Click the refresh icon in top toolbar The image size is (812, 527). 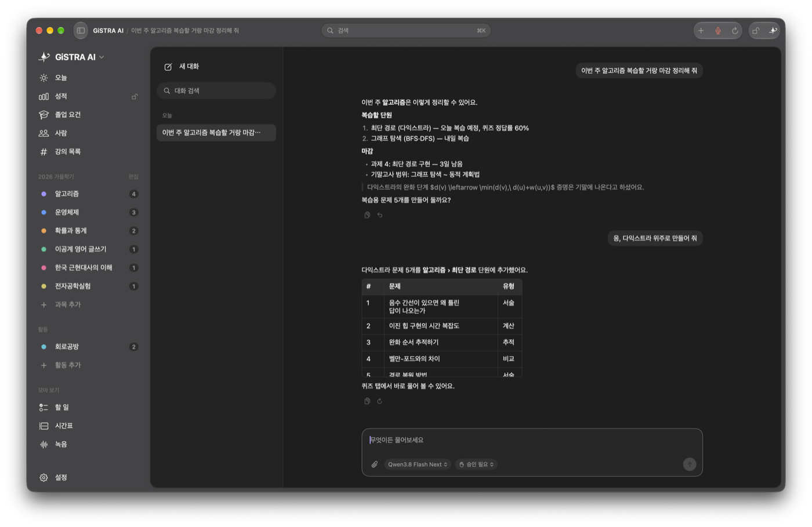point(735,31)
